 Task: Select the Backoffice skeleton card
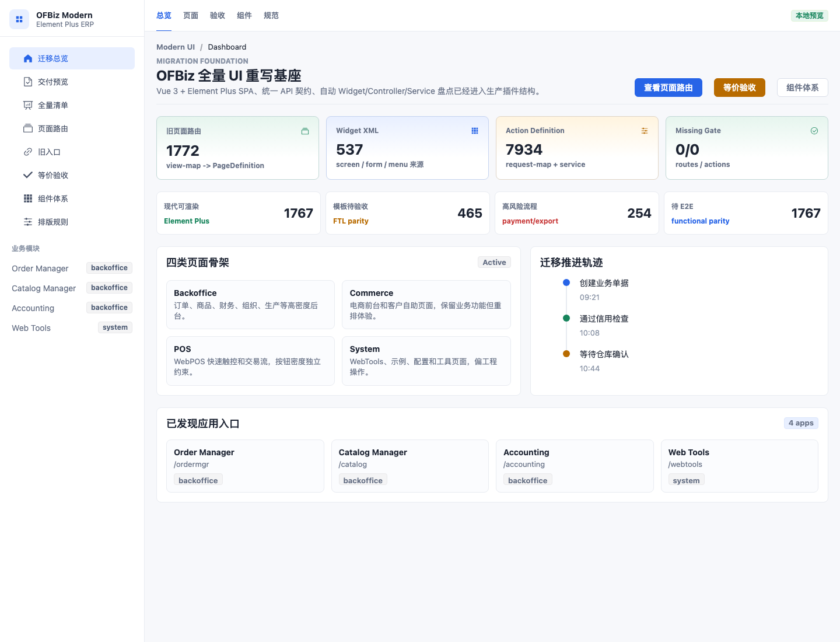(x=250, y=305)
